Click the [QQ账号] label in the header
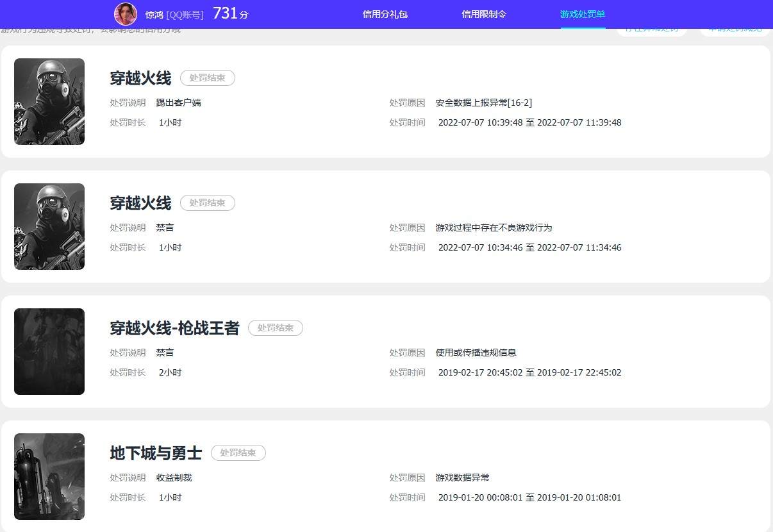The width and height of the screenshot is (773, 532). click(x=185, y=14)
